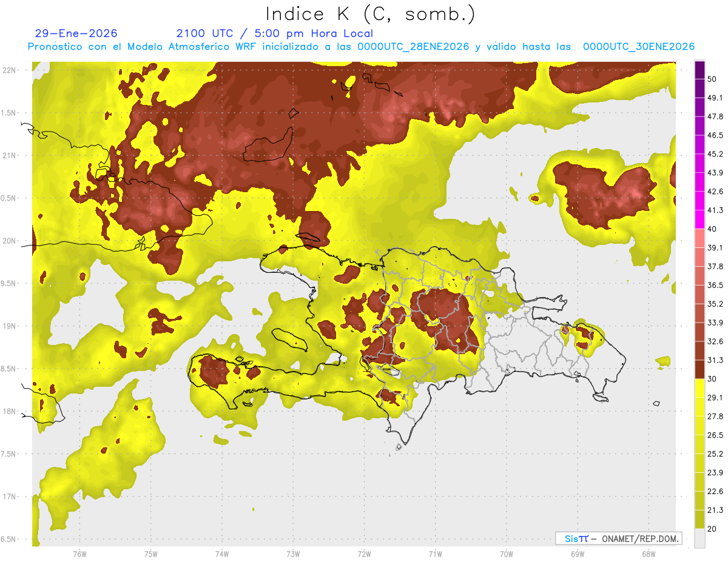Click the '70W' longitude label
The image size is (728, 562).
tap(506, 554)
